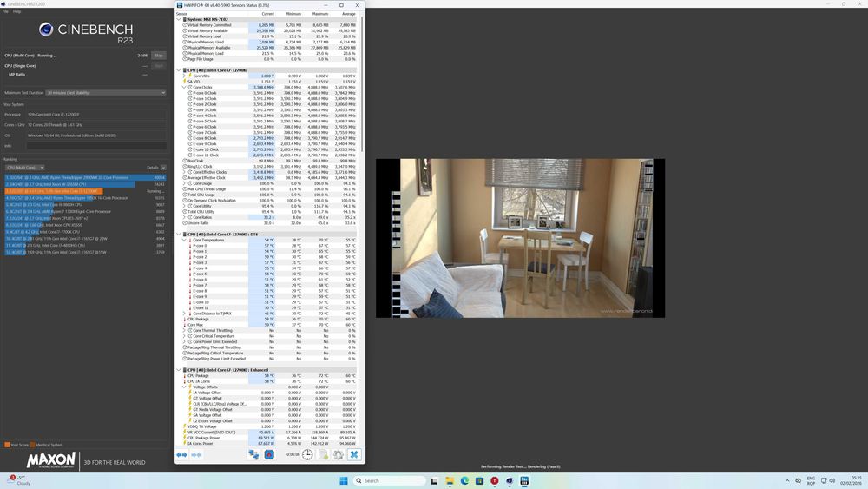The image size is (868, 489).
Task: Collapse Voltage Offsets tree node
Action: pos(184,387)
